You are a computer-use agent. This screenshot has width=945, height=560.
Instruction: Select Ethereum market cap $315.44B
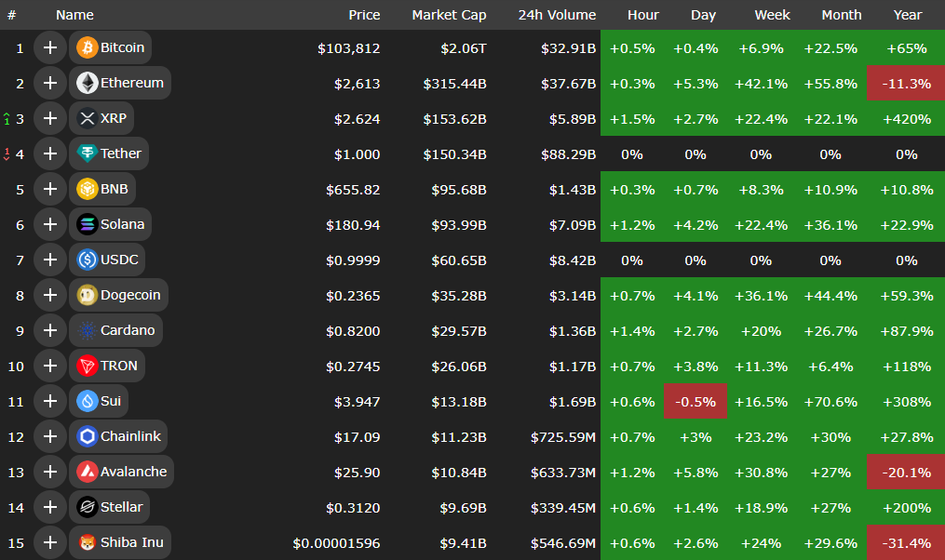454,84
